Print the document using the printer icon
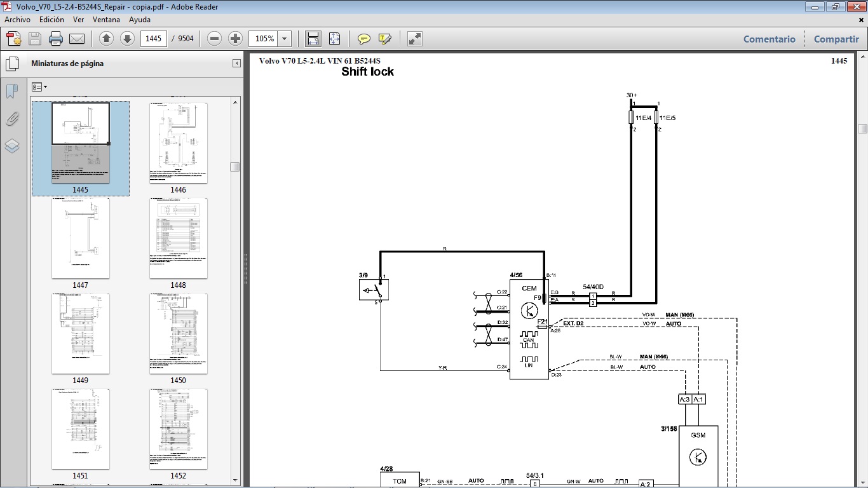The width and height of the screenshot is (868, 488). (x=56, y=39)
